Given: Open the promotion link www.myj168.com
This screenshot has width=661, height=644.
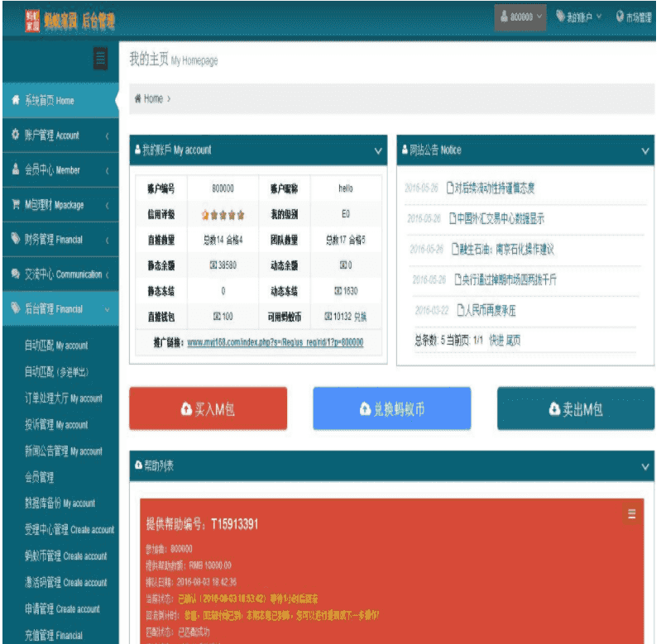Looking at the screenshot, I should coord(275,342).
